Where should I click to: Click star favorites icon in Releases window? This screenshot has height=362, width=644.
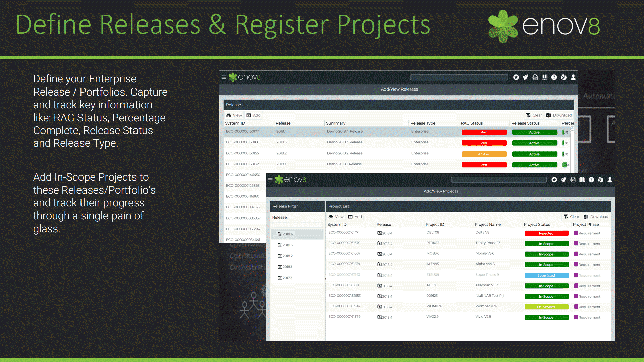(516, 77)
